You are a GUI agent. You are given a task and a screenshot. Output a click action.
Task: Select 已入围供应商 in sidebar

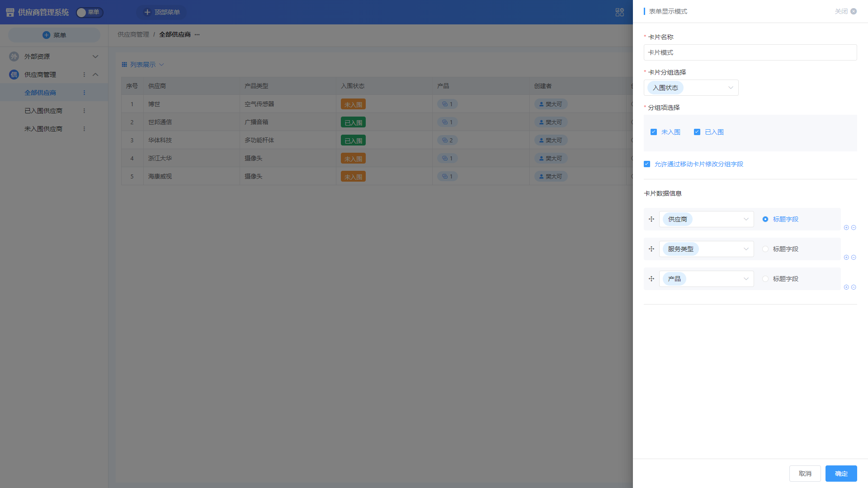43,111
